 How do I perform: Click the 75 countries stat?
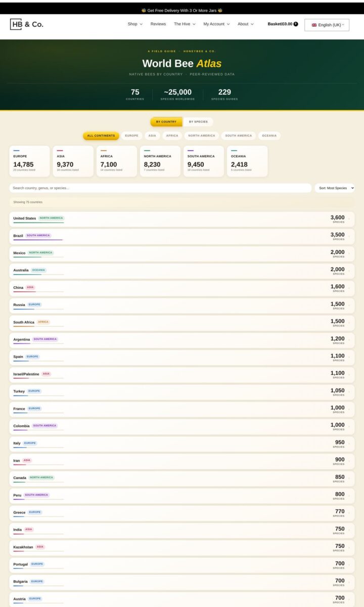(x=135, y=94)
